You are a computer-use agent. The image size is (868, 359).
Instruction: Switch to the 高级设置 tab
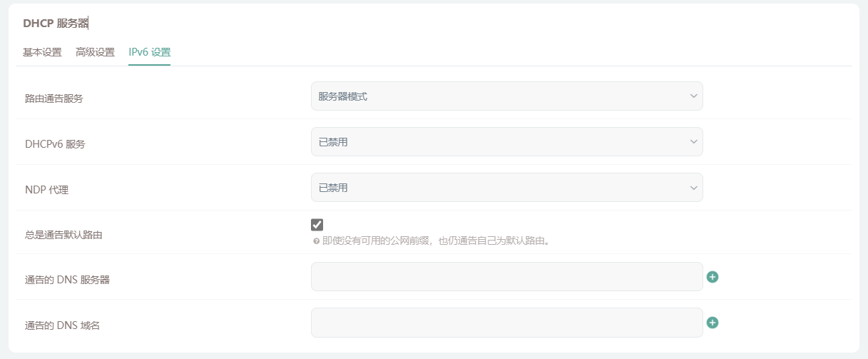(95, 52)
